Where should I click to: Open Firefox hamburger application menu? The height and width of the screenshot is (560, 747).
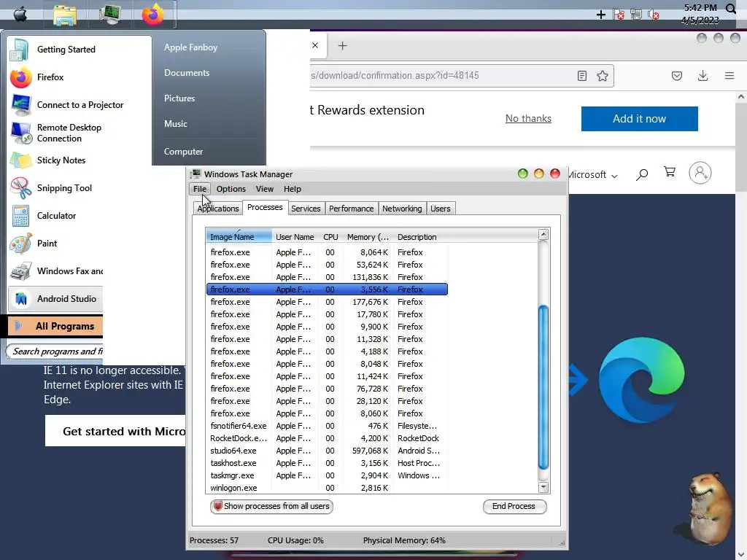tap(729, 76)
